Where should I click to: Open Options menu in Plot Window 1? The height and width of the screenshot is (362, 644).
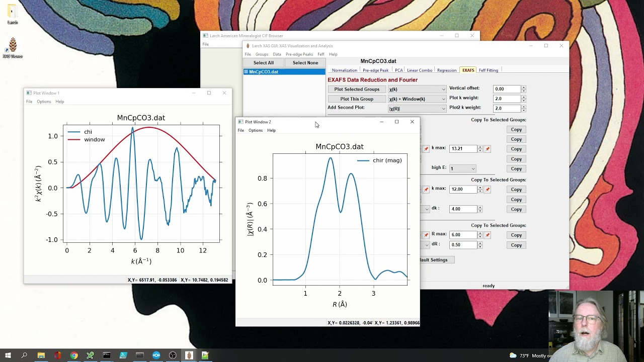tap(44, 102)
